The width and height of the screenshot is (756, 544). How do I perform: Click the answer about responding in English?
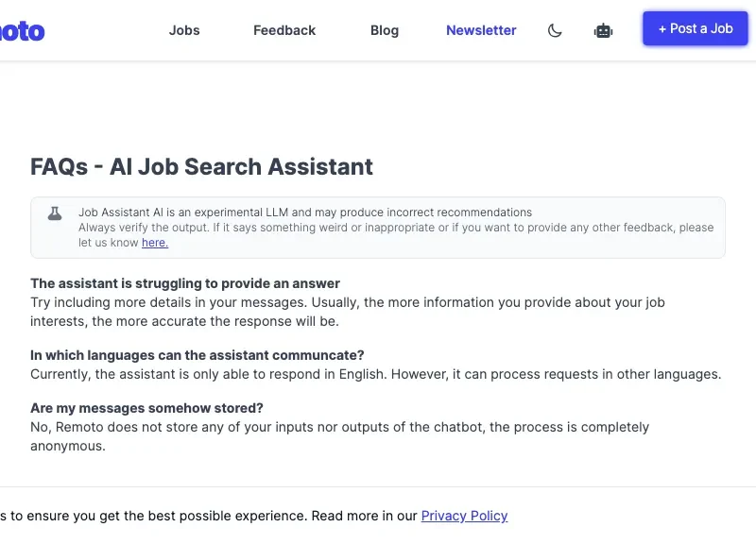tap(375, 374)
